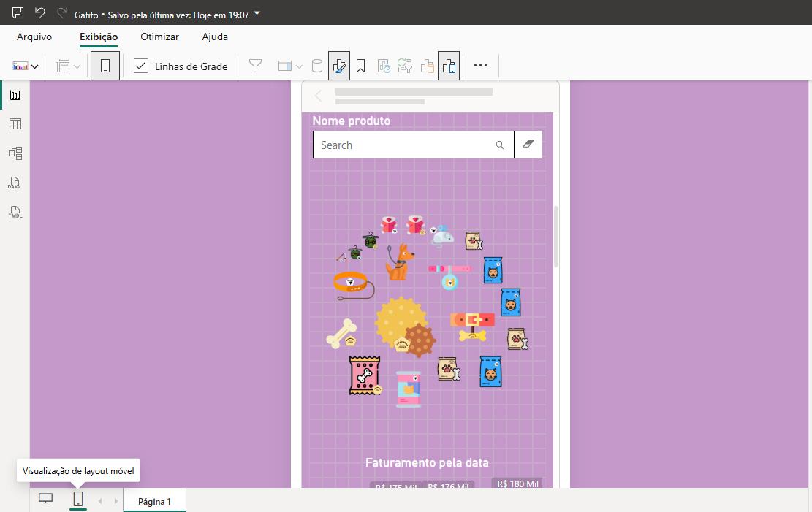Open the Otimizar ribbon tab
812x512 pixels.
(159, 37)
